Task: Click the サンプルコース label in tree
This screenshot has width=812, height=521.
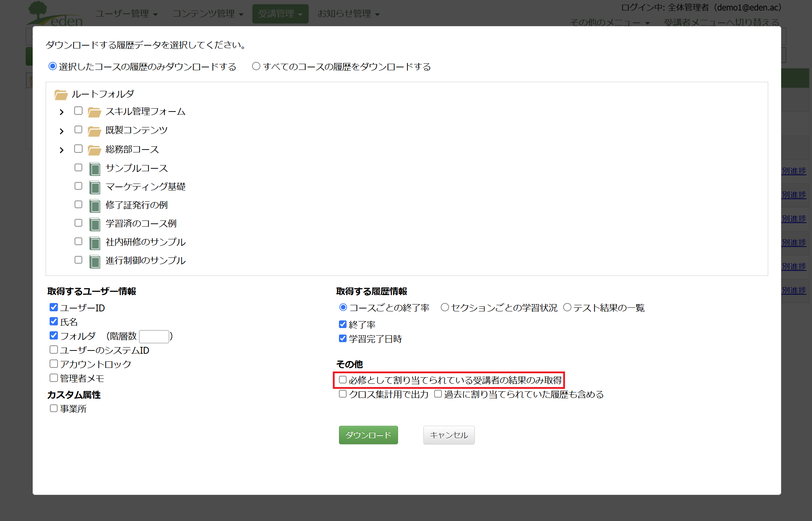Action: 137,168
